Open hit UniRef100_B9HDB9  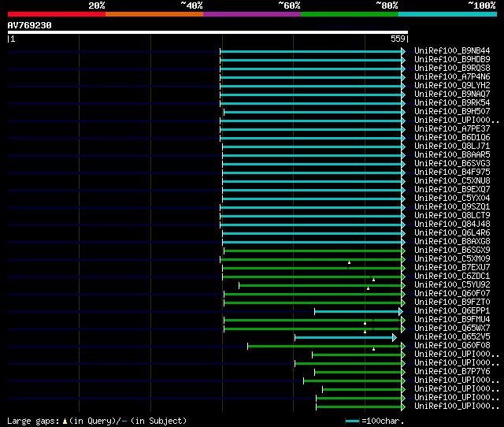click(452, 60)
